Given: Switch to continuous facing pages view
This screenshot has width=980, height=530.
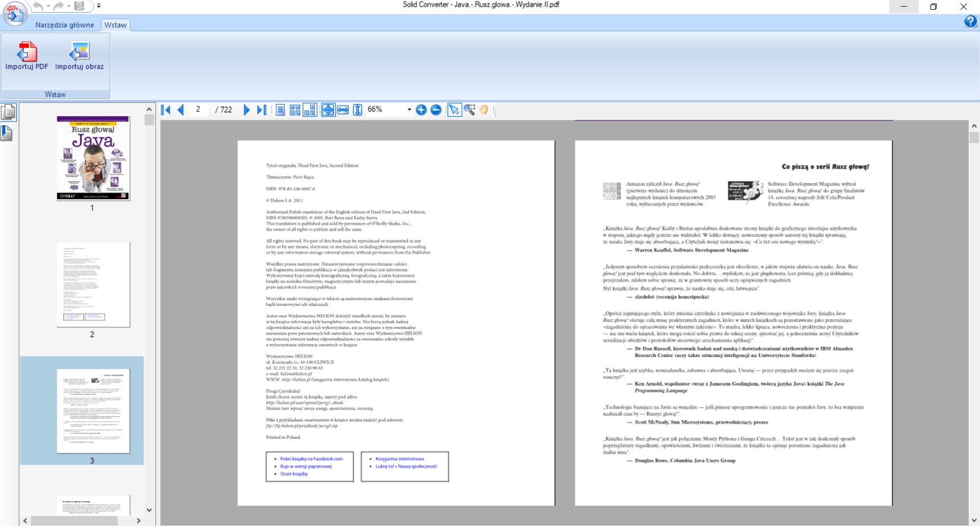Looking at the screenshot, I should [x=295, y=110].
